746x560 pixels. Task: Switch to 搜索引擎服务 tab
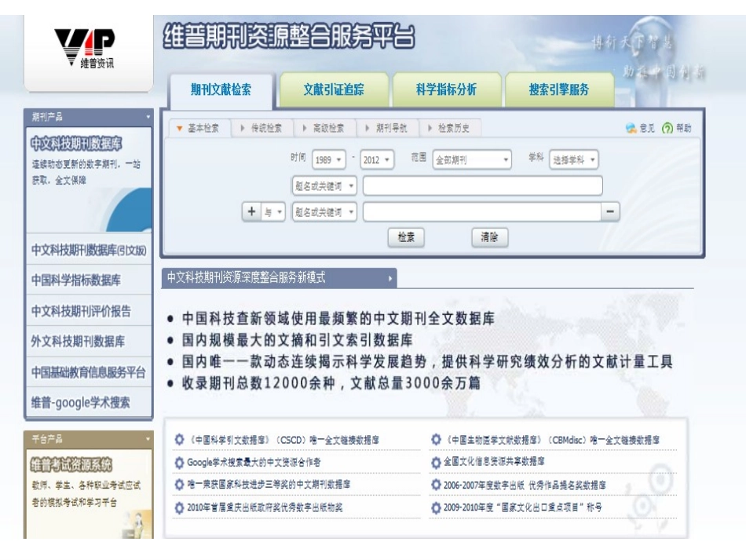559,90
